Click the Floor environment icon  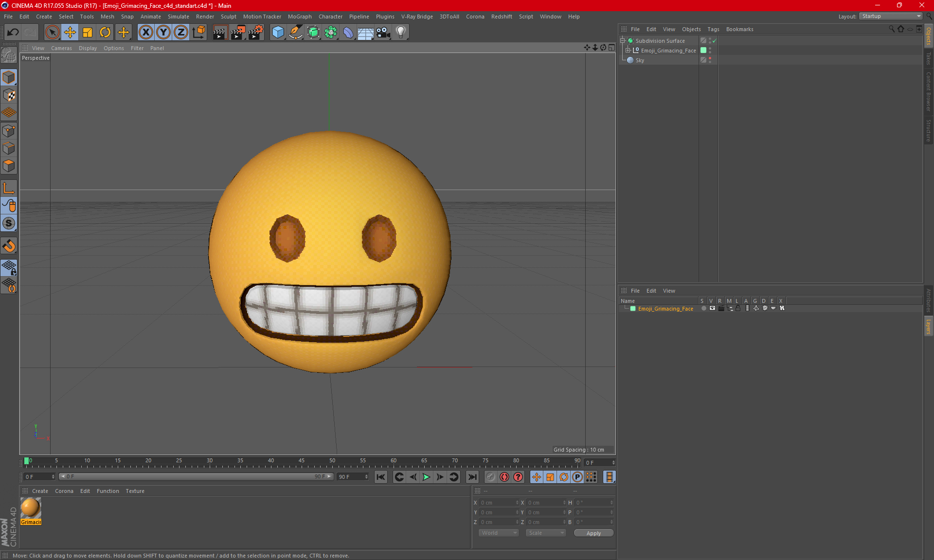[366, 32]
